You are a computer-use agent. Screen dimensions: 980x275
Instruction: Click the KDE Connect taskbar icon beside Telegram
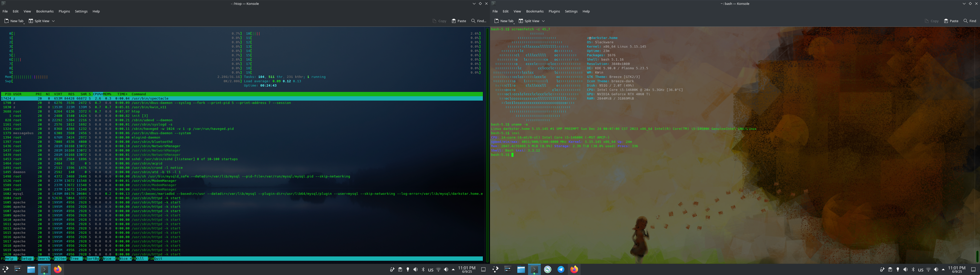(547, 269)
